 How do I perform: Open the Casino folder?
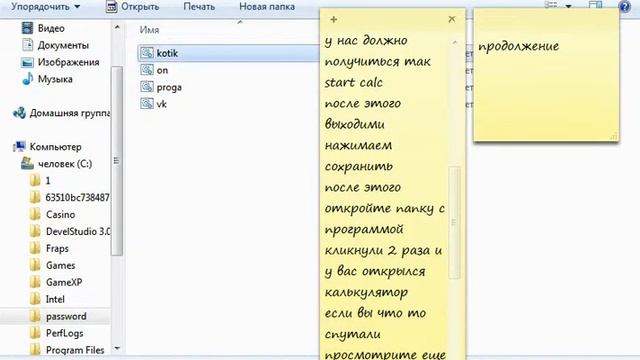pyautogui.click(x=60, y=214)
